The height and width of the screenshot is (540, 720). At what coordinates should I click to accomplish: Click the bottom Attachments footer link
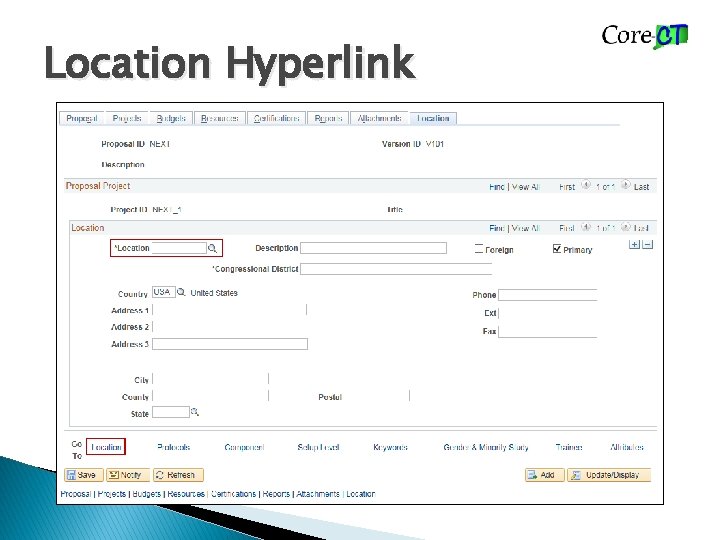click(318, 494)
